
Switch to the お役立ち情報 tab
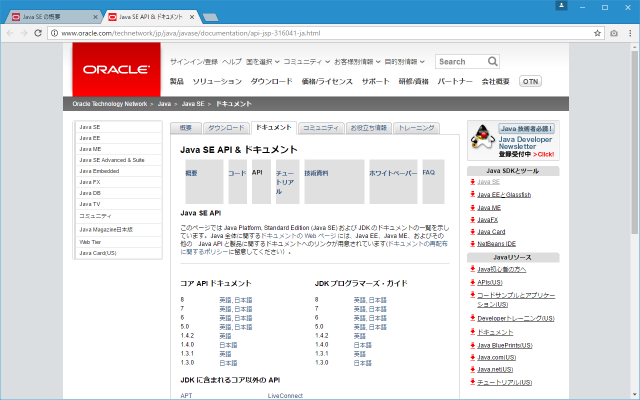pos(369,128)
